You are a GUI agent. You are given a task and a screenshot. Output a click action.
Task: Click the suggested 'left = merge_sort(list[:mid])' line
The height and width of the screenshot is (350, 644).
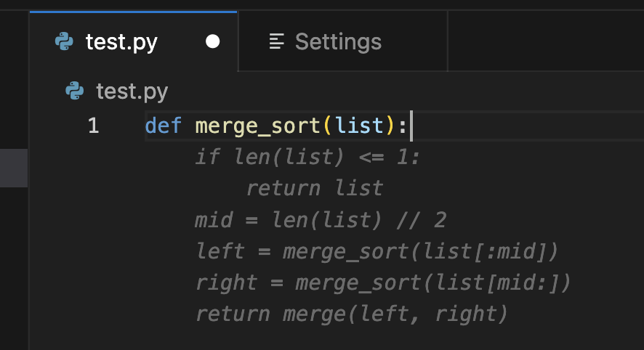click(377, 251)
